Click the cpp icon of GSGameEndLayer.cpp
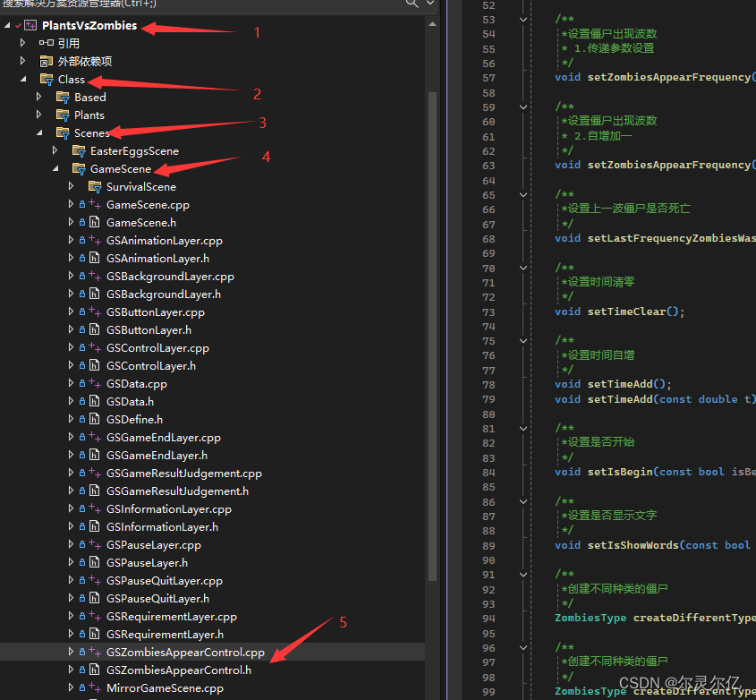756x700 pixels. pyautogui.click(x=95, y=437)
